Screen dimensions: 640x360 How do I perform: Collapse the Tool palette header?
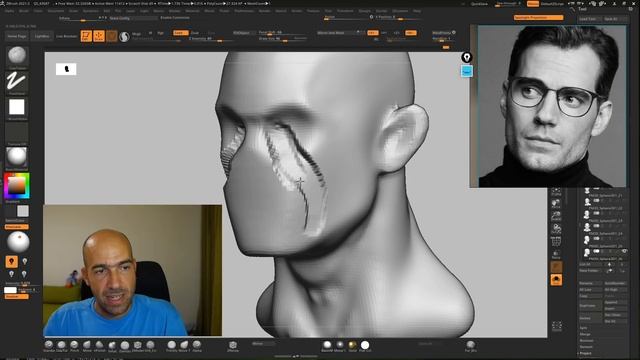[582, 9]
